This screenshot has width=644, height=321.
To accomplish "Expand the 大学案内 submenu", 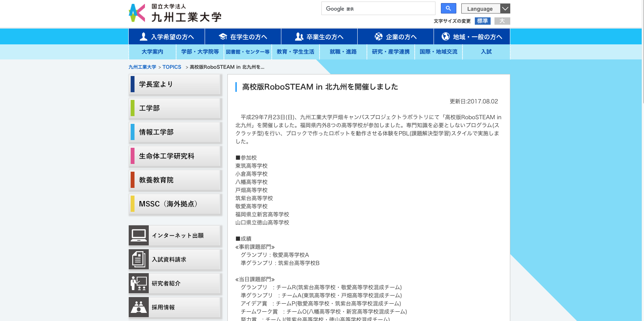I will 152,52.
